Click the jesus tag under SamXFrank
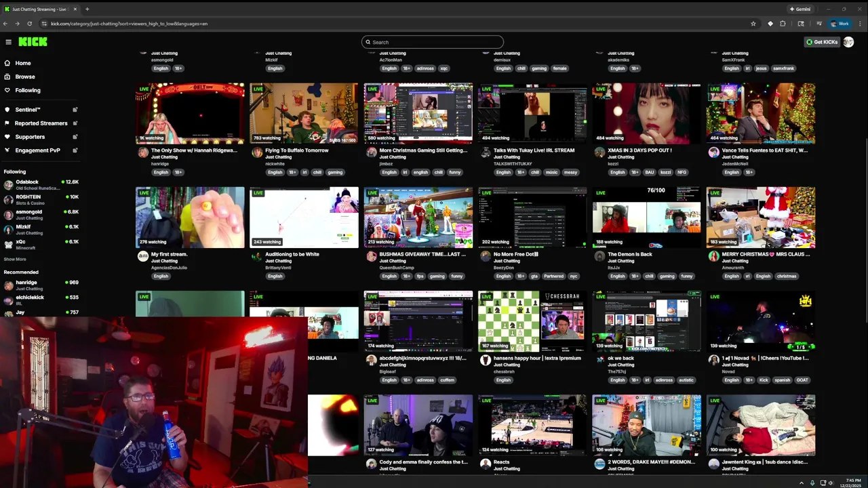 click(761, 68)
